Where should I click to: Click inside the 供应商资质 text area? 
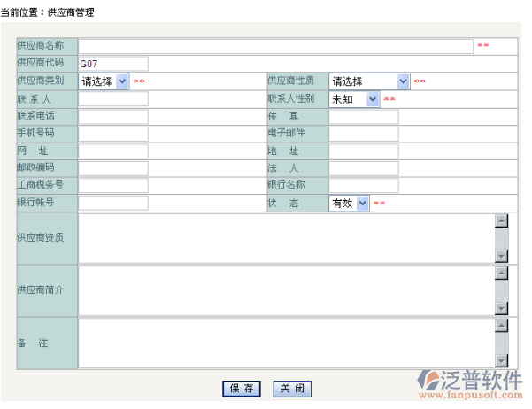coord(285,238)
